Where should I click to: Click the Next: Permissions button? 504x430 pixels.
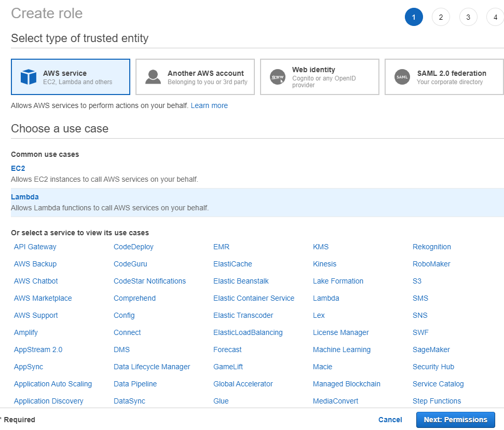point(455,420)
